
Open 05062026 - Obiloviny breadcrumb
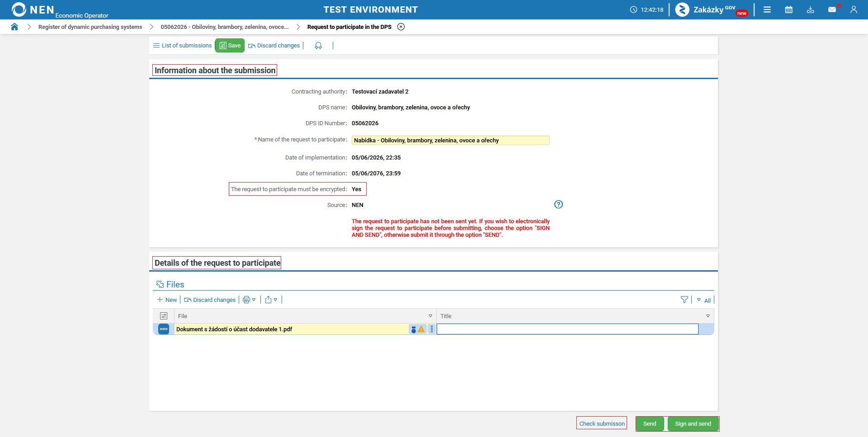[225, 27]
